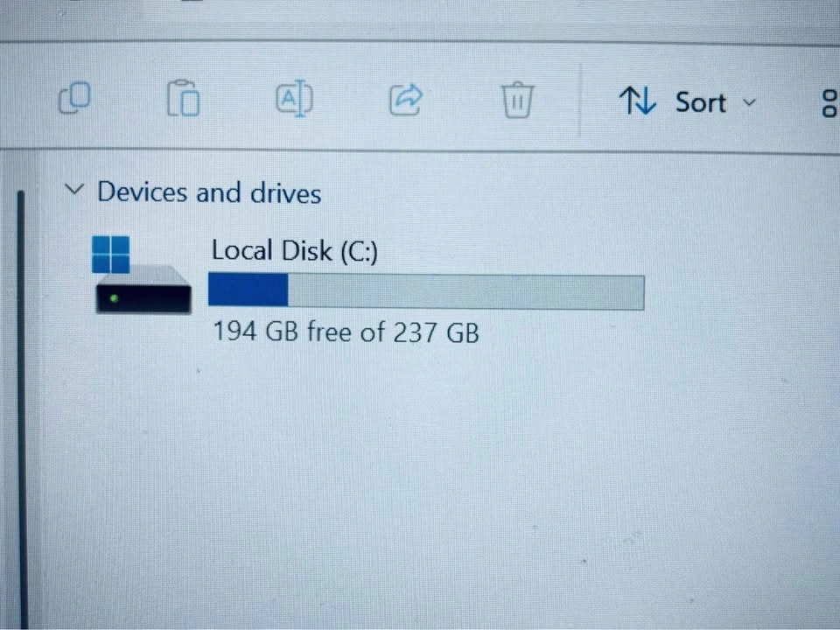Viewport: 840px width, 630px height.
Task: Click the Share arrow icon
Action: point(405,99)
